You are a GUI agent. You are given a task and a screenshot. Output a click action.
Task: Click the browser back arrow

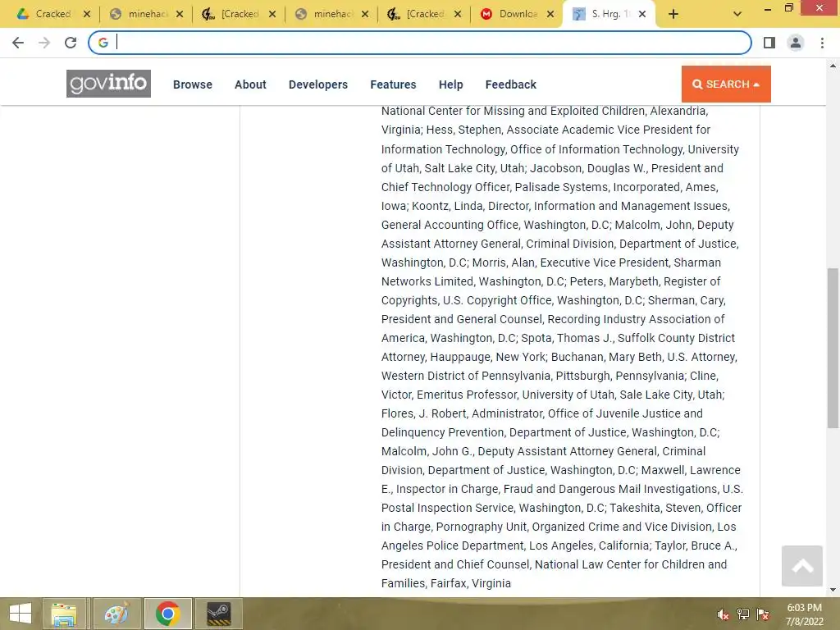click(18, 43)
